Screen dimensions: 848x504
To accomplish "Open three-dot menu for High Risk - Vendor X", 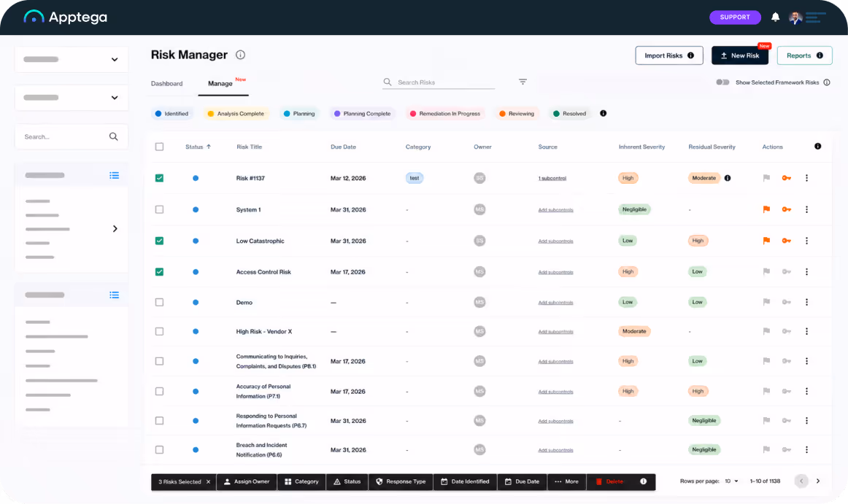I will click(806, 331).
